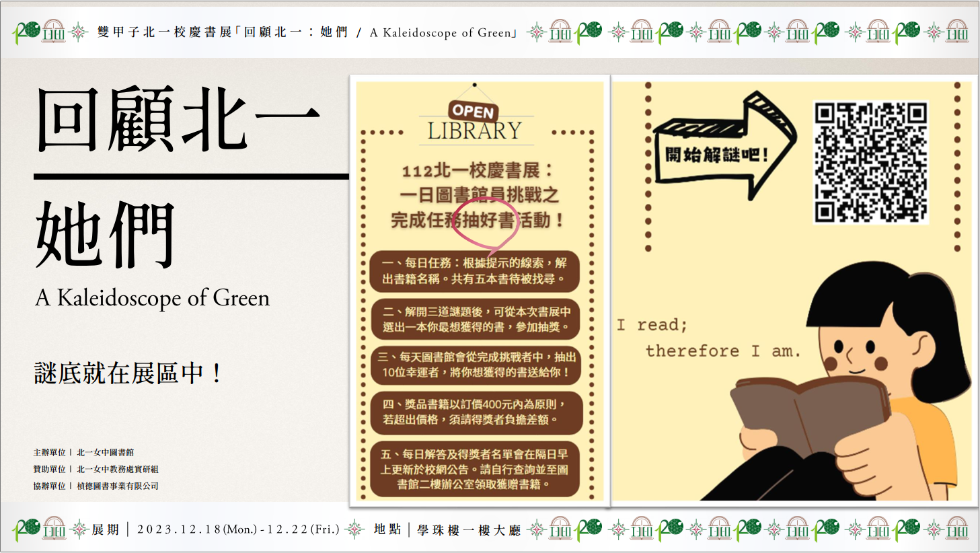This screenshot has height=553, width=980.
Task: Click the 地點 學珠樓一樓大廳 footer text
Action: tap(447, 530)
